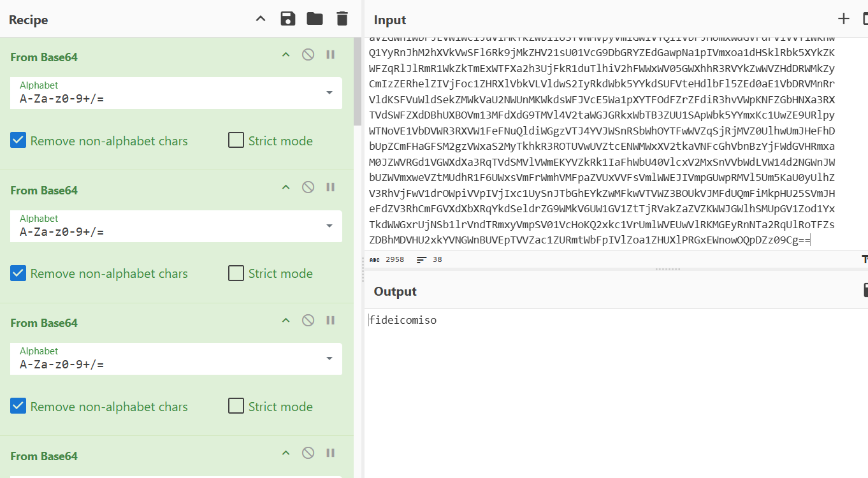Viewport: 868px width, 478px height.
Task: Open the Alphabet dropdown in first operation
Action: 329,93
